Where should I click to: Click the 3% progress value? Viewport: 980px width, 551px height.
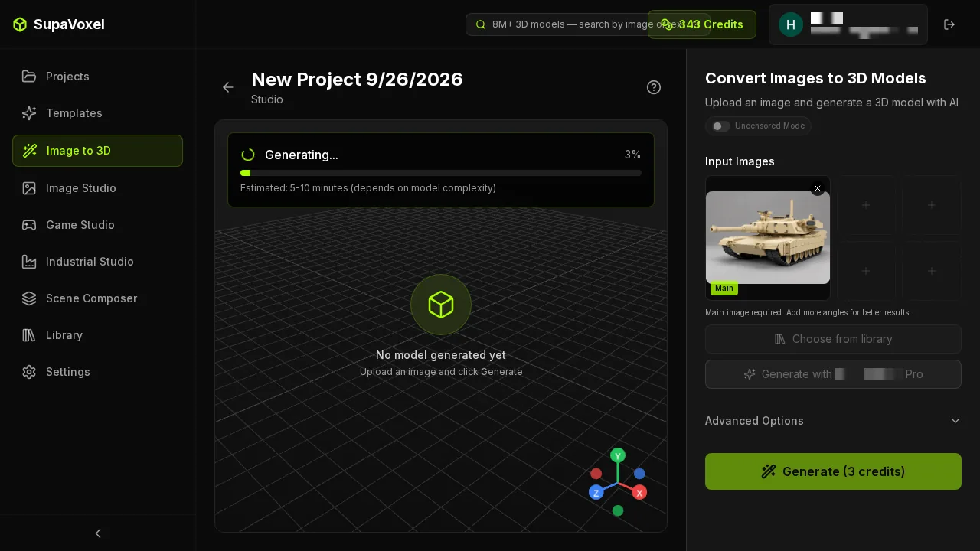632,155
